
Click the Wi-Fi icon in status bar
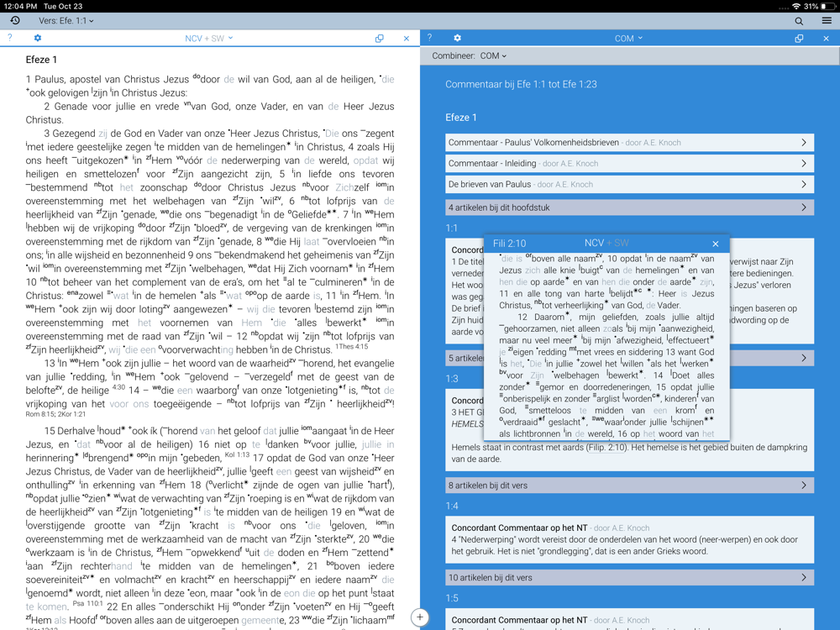pyautogui.click(x=796, y=7)
